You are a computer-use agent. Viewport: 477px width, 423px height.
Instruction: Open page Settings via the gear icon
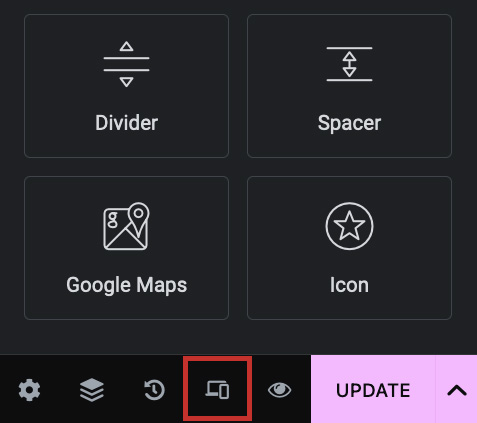[x=29, y=390]
